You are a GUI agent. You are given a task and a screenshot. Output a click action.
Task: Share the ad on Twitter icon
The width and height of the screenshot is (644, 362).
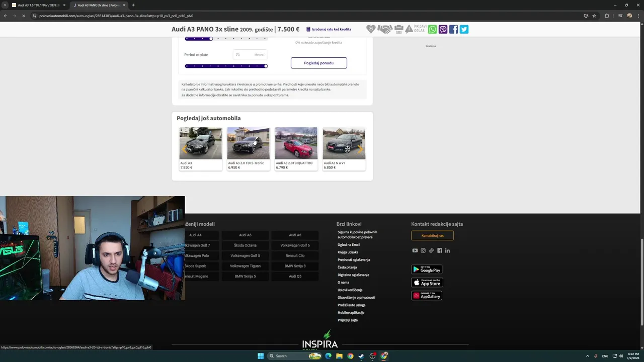pyautogui.click(x=464, y=29)
